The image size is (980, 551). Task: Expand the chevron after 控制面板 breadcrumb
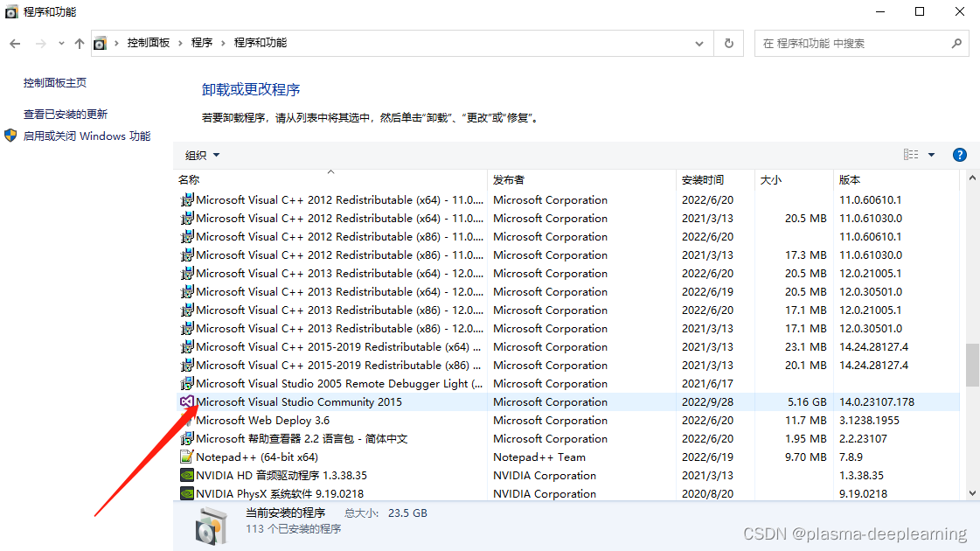[x=181, y=43]
